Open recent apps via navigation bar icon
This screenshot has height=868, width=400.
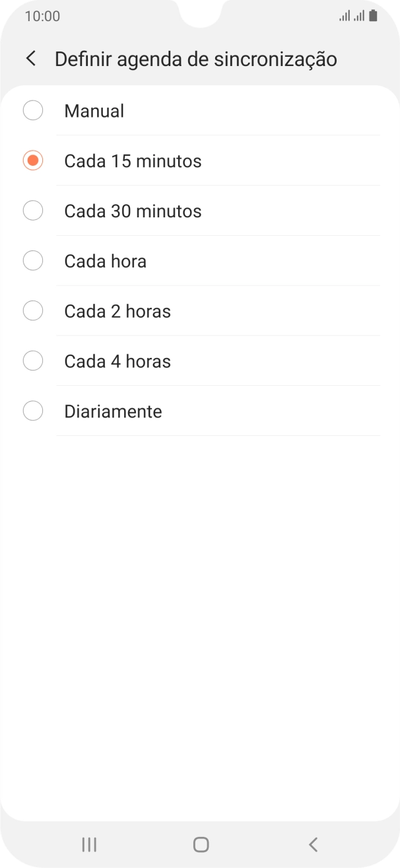click(88, 844)
